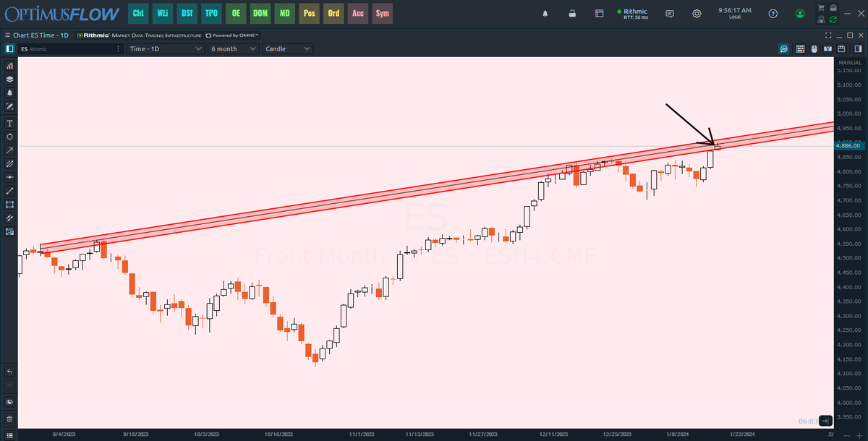Switch to the DOM module tab

[260, 13]
